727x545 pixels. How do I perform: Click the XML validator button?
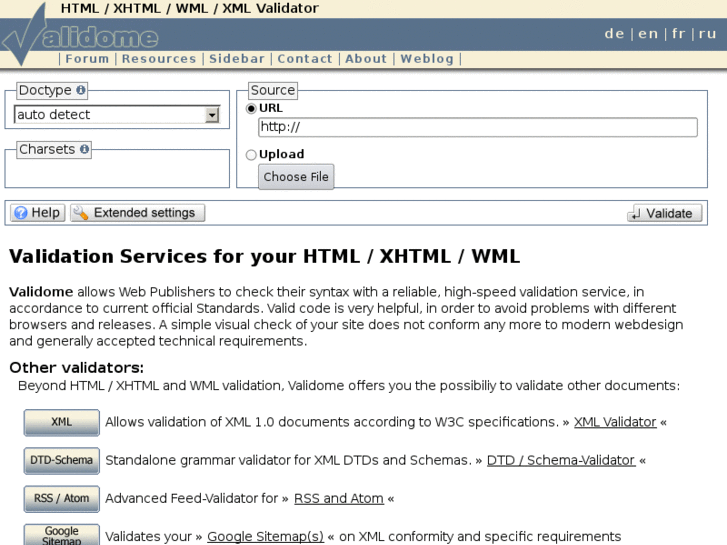[x=62, y=422]
